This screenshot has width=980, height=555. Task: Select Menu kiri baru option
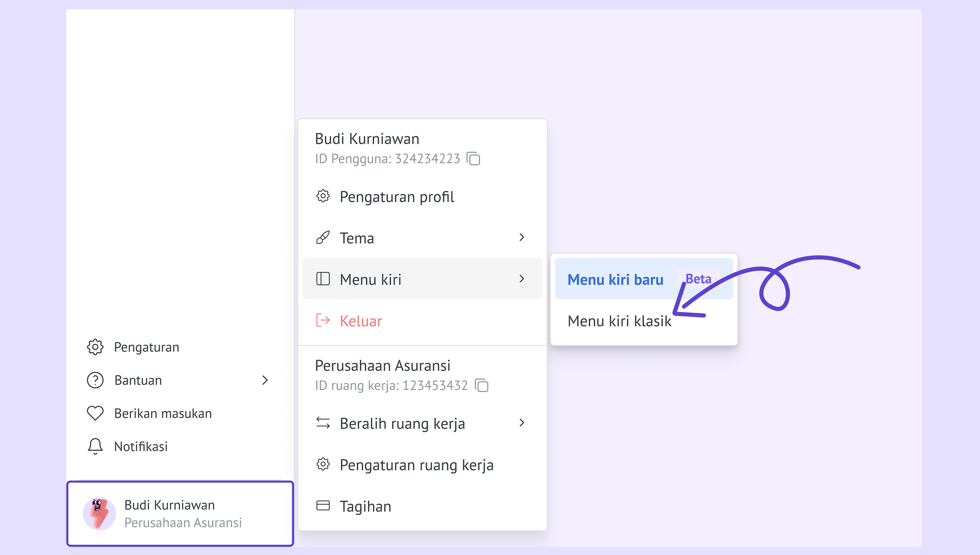615,279
